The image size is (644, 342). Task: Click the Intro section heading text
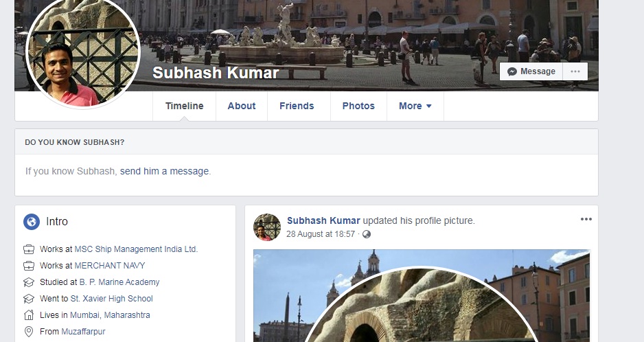point(57,222)
